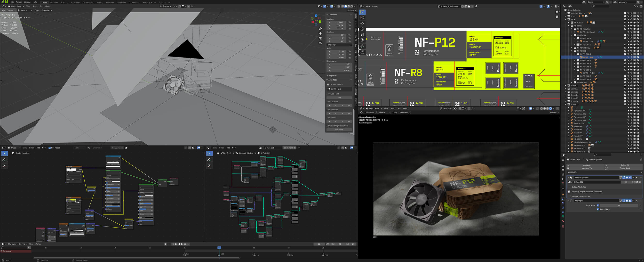Toggle Sharp Edges checkbox
This screenshot has width=644, height=262.
(x=598, y=209)
